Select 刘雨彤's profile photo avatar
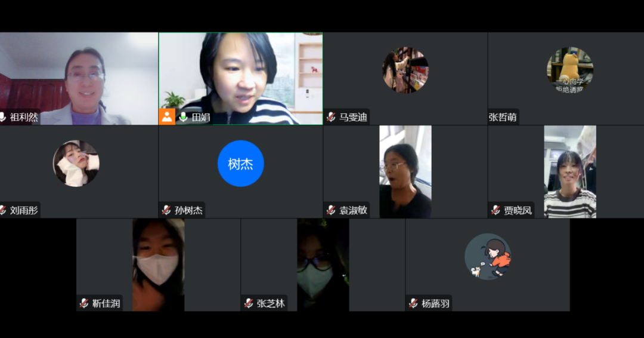This screenshot has width=644, height=338. (x=76, y=164)
